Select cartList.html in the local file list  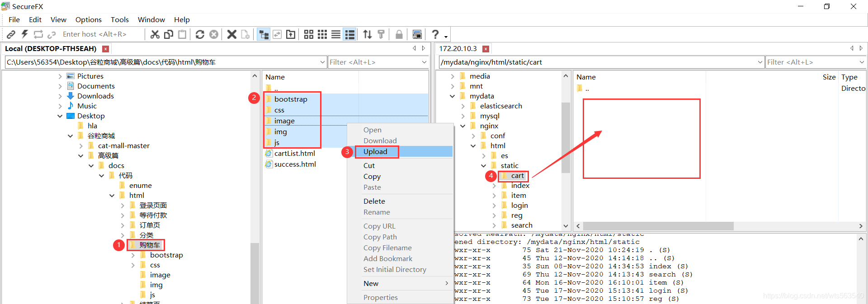294,154
